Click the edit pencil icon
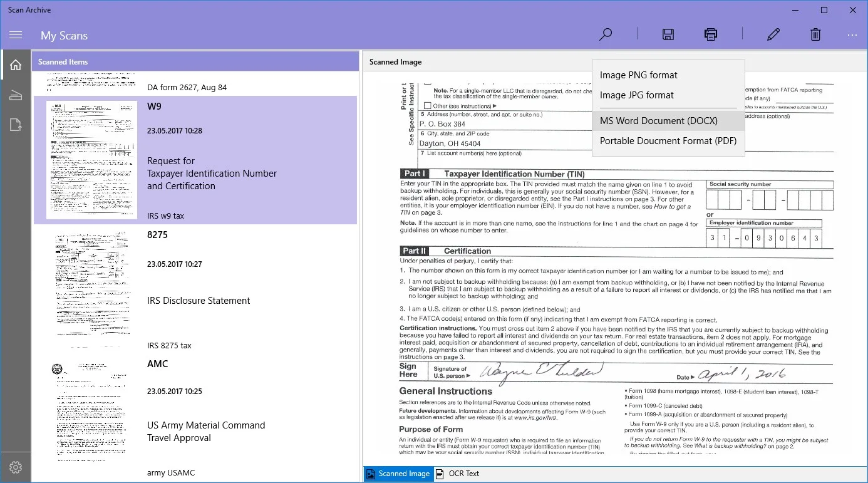This screenshot has height=483, width=868. [x=773, y=35]
